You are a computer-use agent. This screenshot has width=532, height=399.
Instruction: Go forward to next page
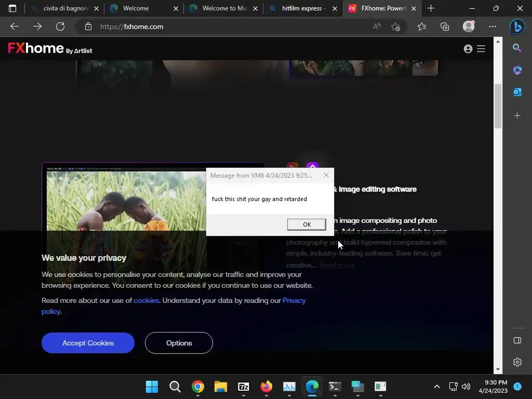coord(37,26)
